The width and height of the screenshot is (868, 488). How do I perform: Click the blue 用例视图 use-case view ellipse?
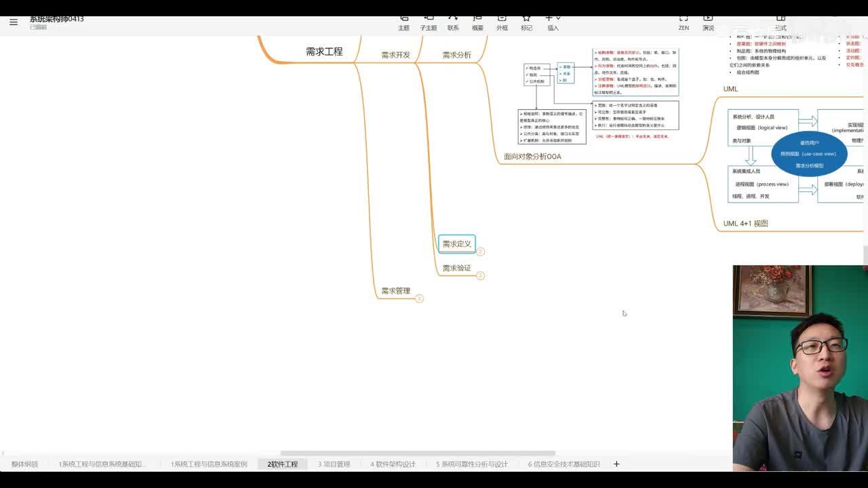click(x=809, y=154)
